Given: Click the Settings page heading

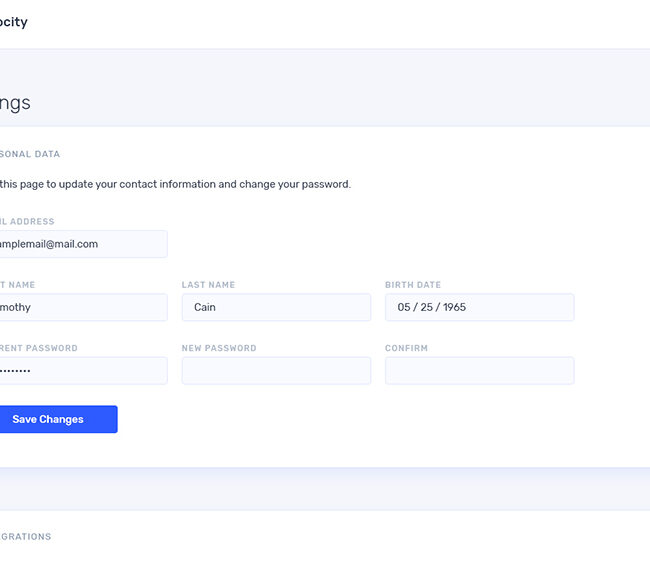Looking at the screenshot, I should coord(15,103).
